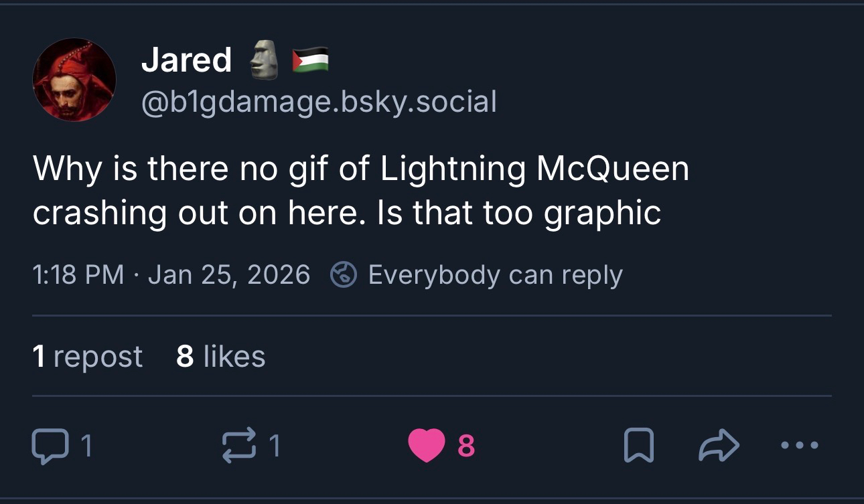Image resolution: width=864 pixels, height=504 pixels.
Task: Click the globe reply-settings icon
Action: [x=343, y=274]
